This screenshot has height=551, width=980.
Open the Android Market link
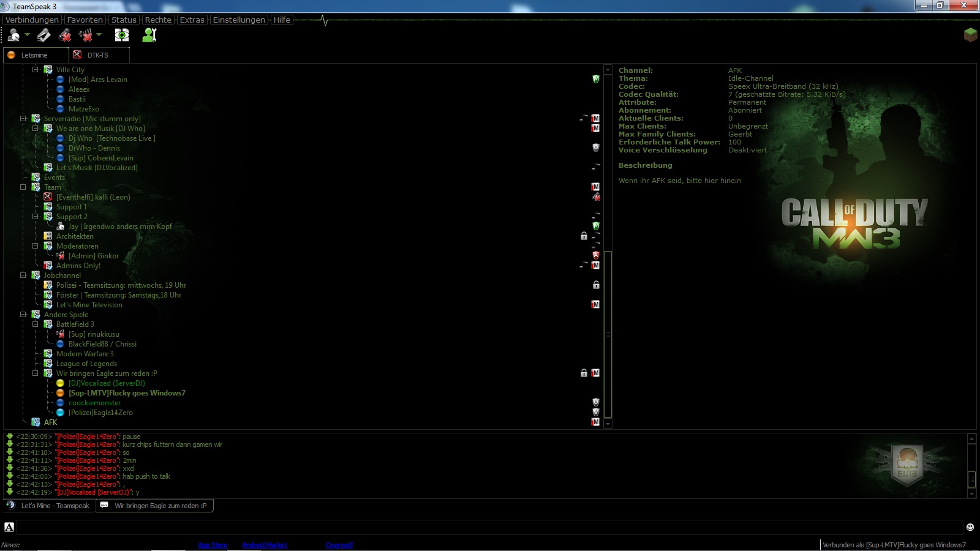coord(264,545)
